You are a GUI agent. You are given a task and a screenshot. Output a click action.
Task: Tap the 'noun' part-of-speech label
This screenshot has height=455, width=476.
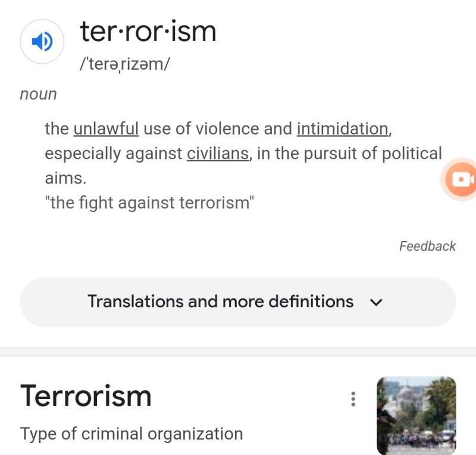38,94
